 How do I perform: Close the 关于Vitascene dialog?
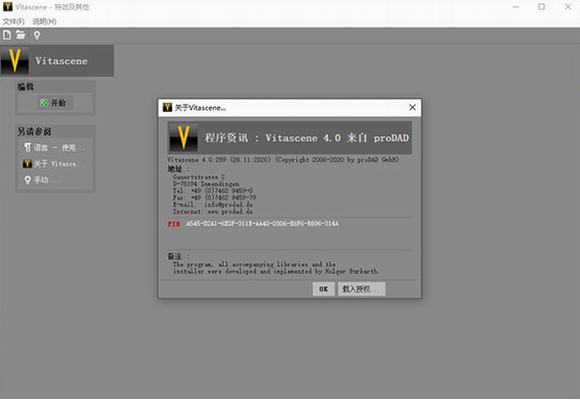[x=412, y=107]
